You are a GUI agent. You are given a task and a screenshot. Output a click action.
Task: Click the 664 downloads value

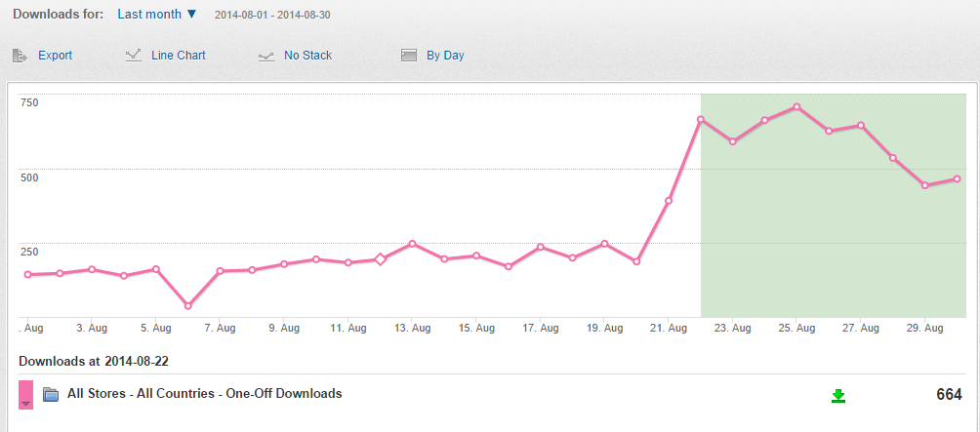pos(949,395)
